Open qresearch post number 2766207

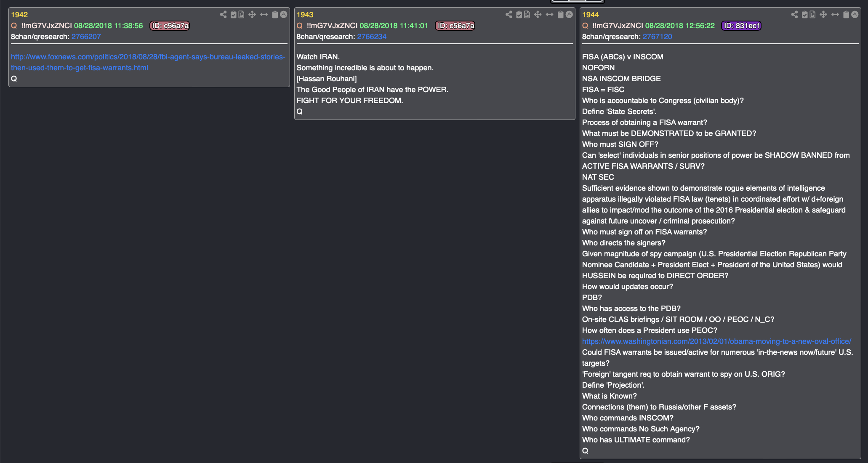point(86,37)
